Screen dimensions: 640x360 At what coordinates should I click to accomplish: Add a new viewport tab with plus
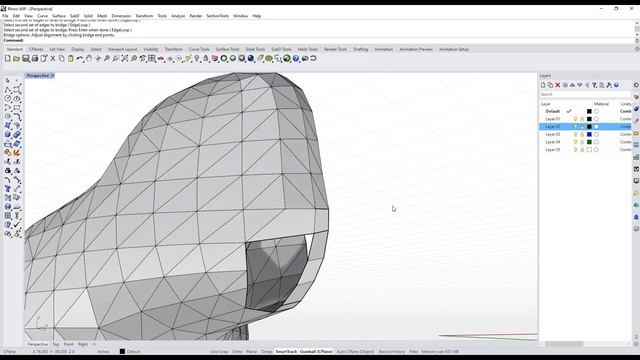pyautogui.click(x=94, y=344)
